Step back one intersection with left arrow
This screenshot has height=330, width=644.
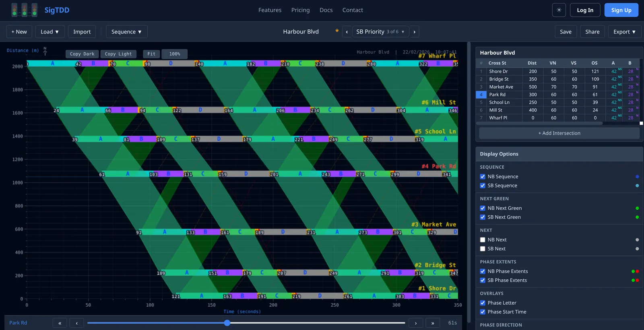(x=76, y=323)
